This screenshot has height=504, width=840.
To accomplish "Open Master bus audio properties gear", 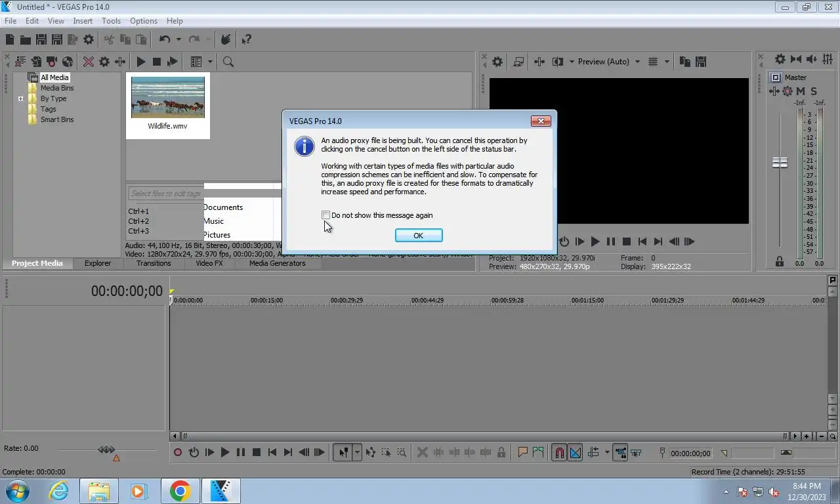I will (780, 59).
